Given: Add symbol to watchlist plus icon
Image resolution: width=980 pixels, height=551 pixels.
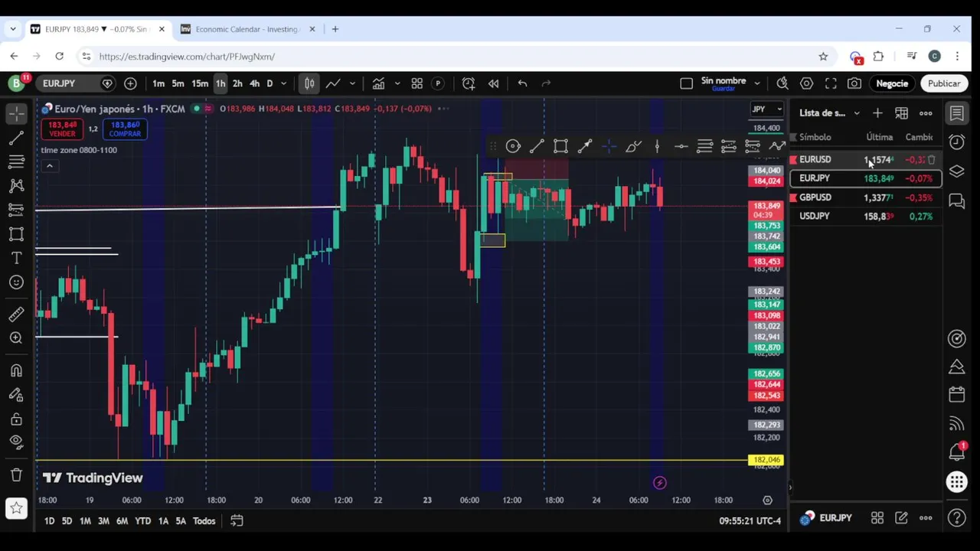Looking at the screenshot, I should click(877, 113).
